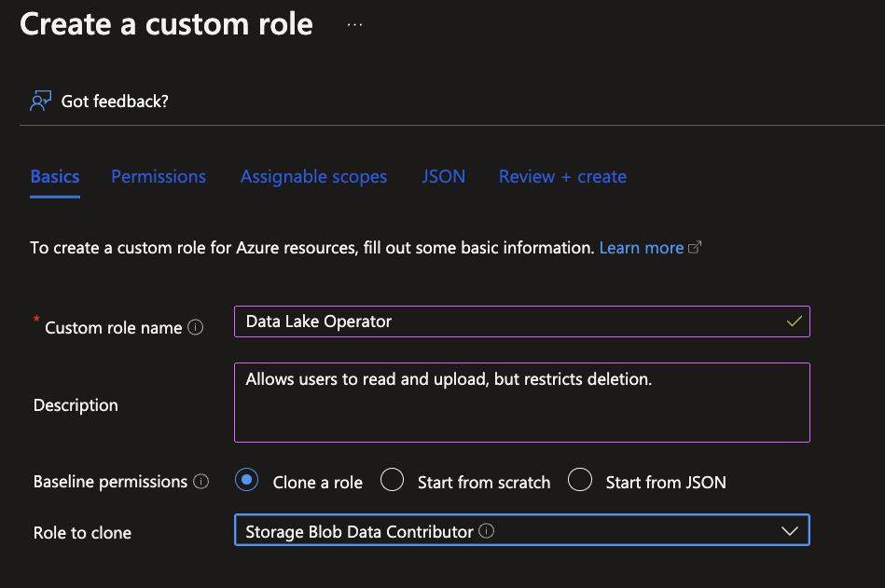This screenshot has height=588, width=885.
Task: Click the Got feedback? button
Action: coord(114,101)
